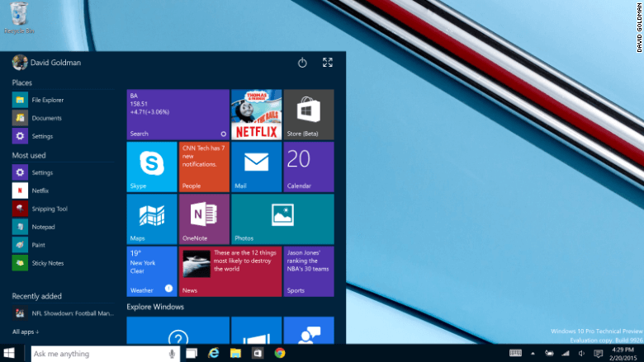Viewport: 644px width, 362px height.
Task: Open the chat people Explore Windows tile
Action: coord(309,331)
